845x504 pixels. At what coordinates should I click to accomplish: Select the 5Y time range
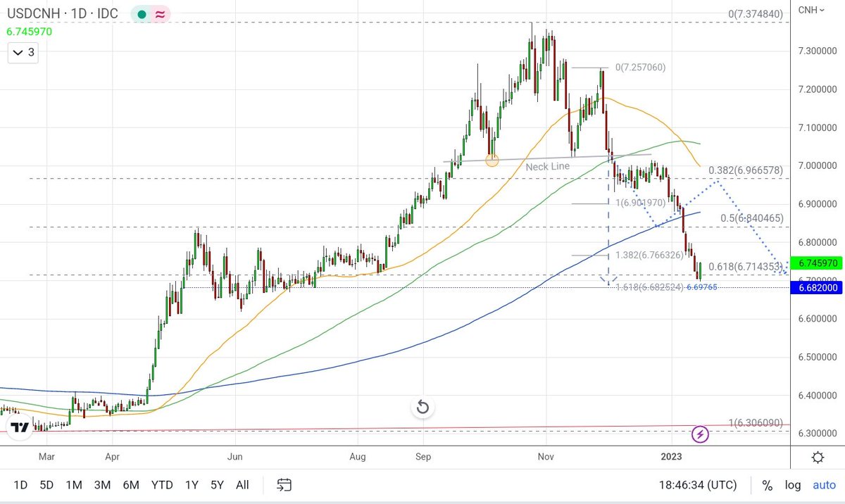tap(217, 484)
